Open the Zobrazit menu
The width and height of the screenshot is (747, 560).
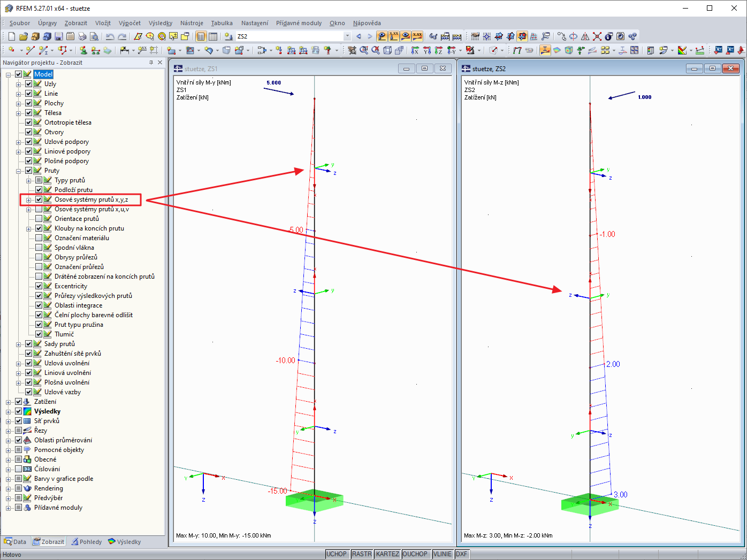tap(76, 23)
